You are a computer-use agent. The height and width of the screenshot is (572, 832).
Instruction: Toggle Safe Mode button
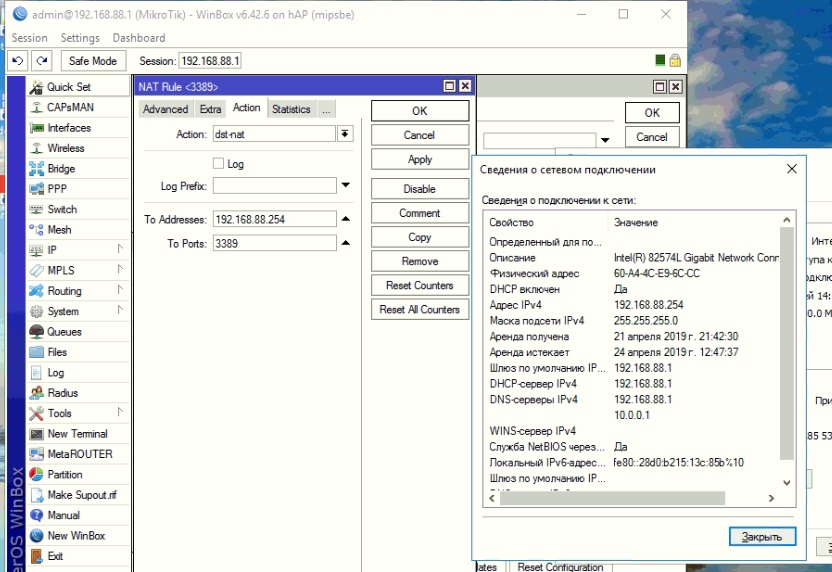pyautogui.click(x=93, y=60)
